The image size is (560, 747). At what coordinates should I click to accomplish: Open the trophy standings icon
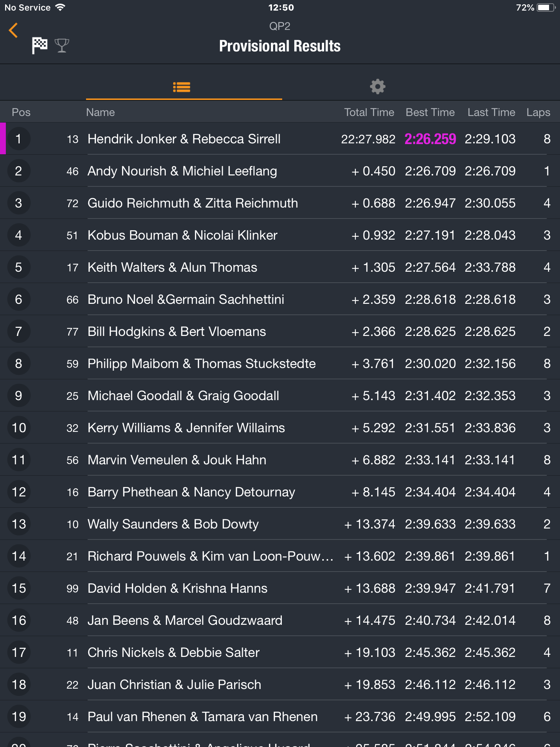(x=62, y=46)
